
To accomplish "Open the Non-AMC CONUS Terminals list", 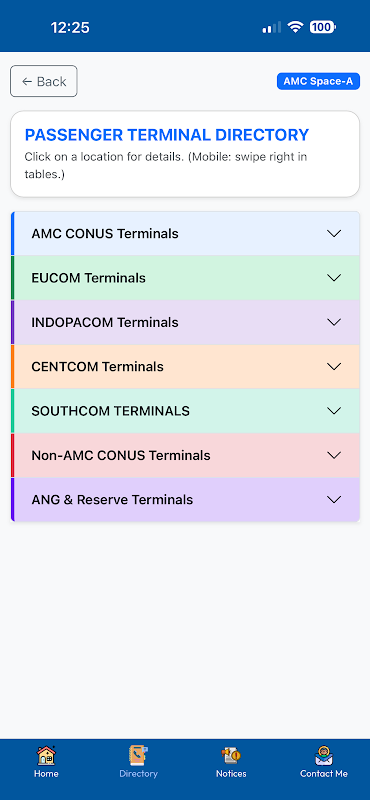I will click(185, 456).
